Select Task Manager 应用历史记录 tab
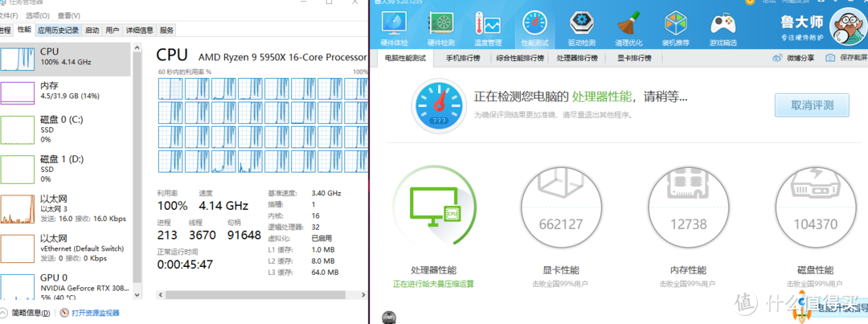The height and width of the screenshot is (324, 868). tap(58, 30)
